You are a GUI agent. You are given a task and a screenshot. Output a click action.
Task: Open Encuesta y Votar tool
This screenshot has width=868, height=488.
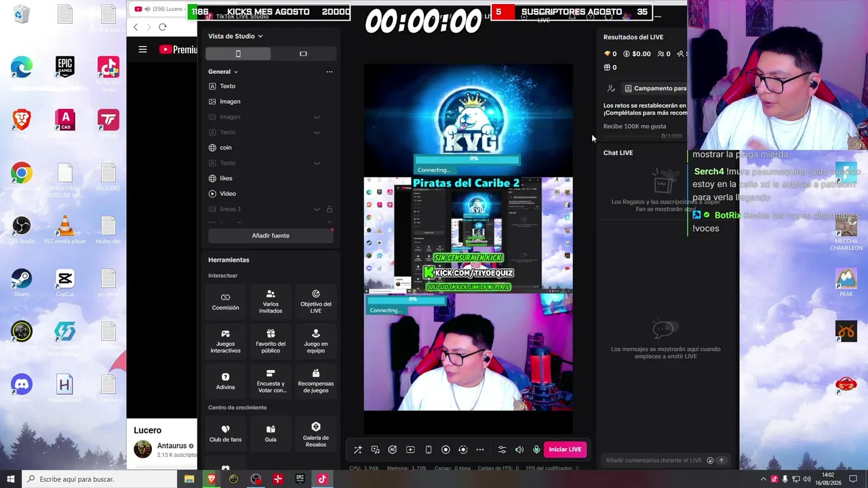point(271,382)
